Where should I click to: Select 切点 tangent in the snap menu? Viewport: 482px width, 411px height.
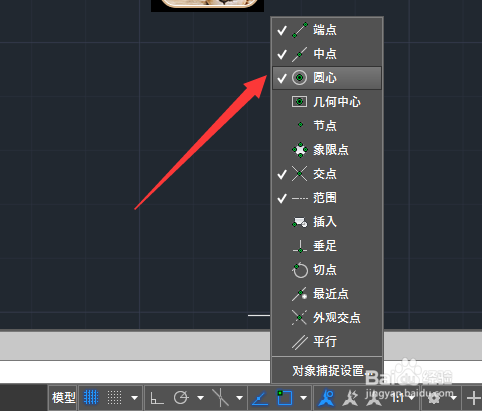click(x=327, y=270)
